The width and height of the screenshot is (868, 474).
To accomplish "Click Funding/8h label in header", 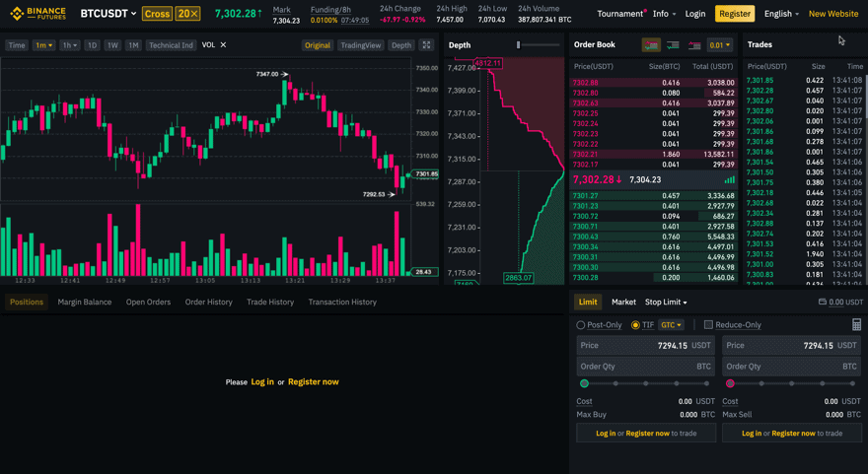I will [x=329, y=10].
